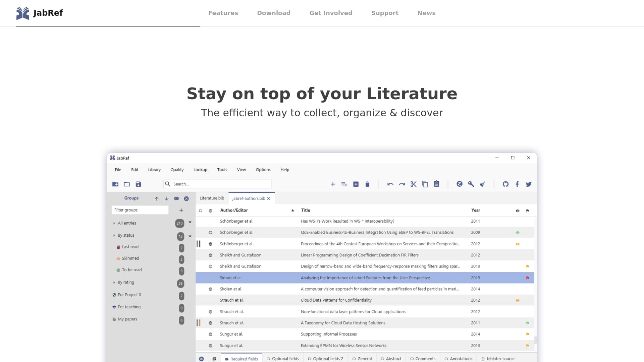Image resolution: width=644 pixels, height=362 pixels.
Task: Select the For teaching group
Action: pos(129,307)
